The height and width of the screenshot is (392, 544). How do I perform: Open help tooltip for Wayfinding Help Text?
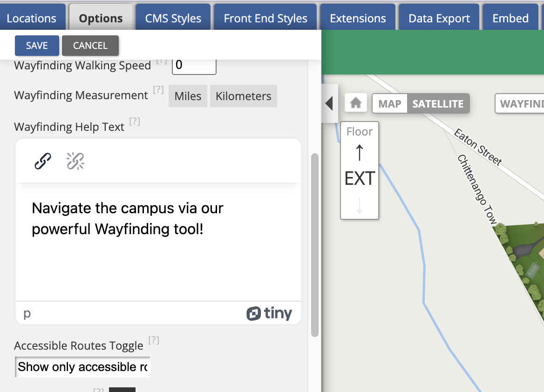pos(135,122)
